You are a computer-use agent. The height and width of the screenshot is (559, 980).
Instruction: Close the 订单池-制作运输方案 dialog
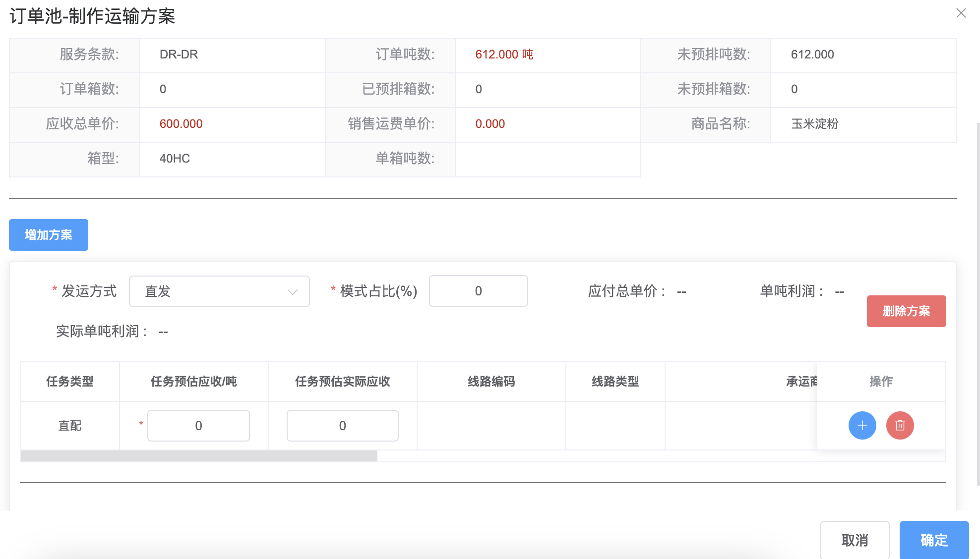[x=961, y=13]
